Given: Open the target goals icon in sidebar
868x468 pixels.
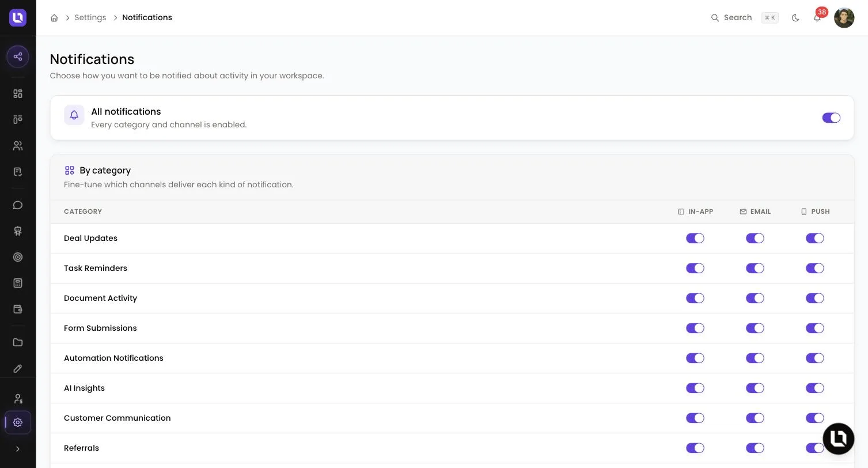Looking at the screenshot, I should pos(18,257).
